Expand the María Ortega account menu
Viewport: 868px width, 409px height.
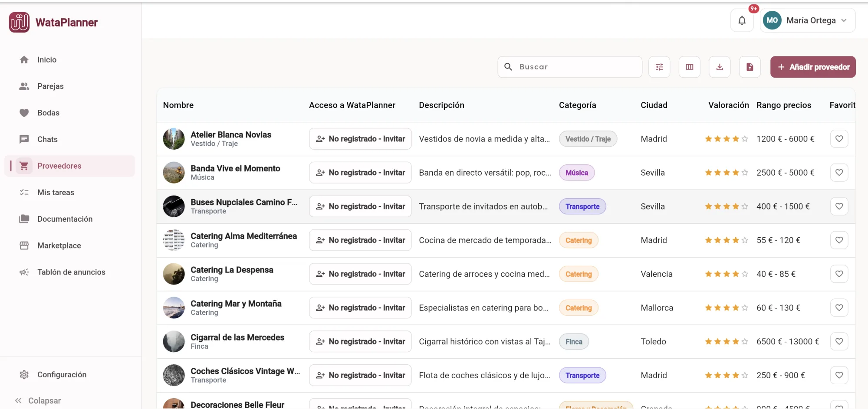pyautogui.click(x=808, y=20)
